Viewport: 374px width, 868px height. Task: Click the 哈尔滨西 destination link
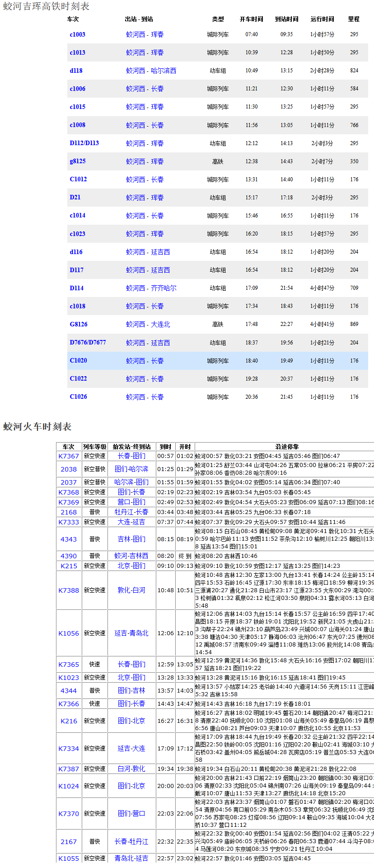click(x=164, y=71)
